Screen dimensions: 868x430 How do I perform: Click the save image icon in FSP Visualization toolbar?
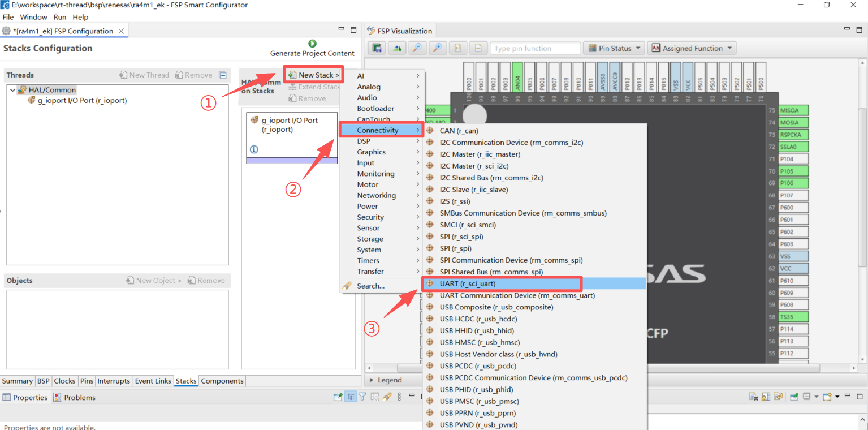coord(377,48)
